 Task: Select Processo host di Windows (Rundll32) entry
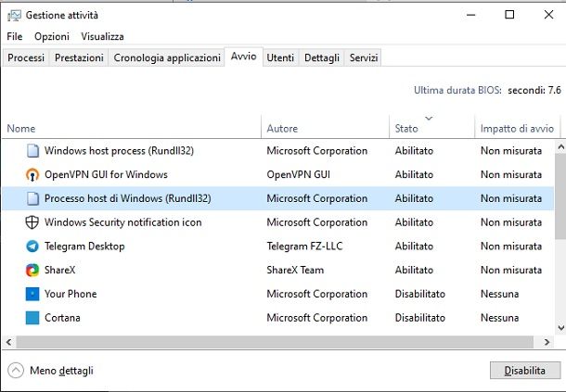(128, 198)
